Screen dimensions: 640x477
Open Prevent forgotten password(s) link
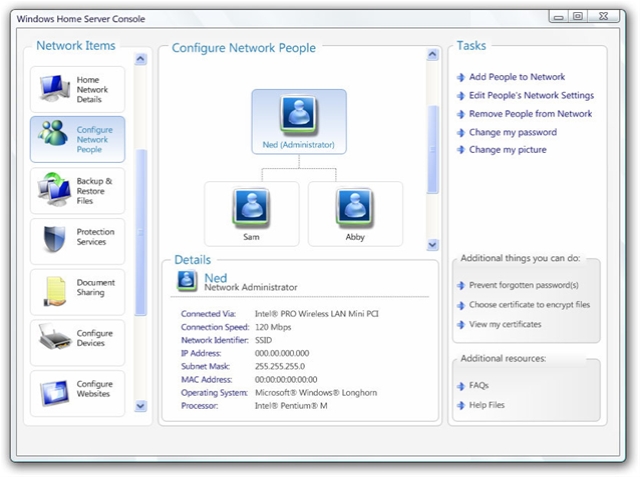(524, 285)
